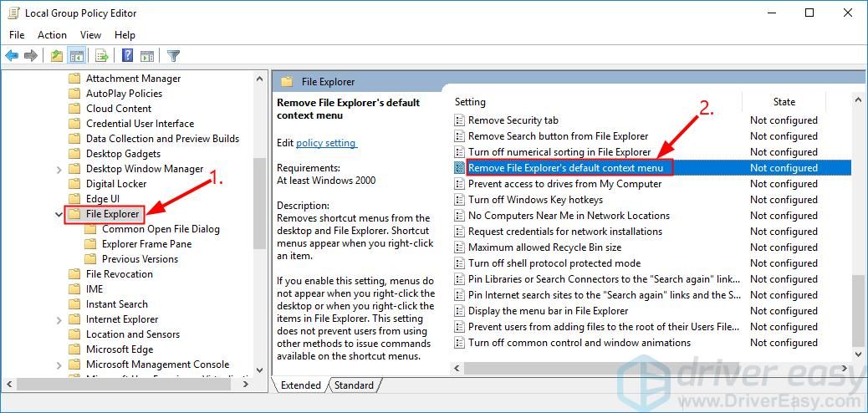Collapse the File Explorer tree node
This screenshot has width=868, height=413.
(x=59, y=214)
